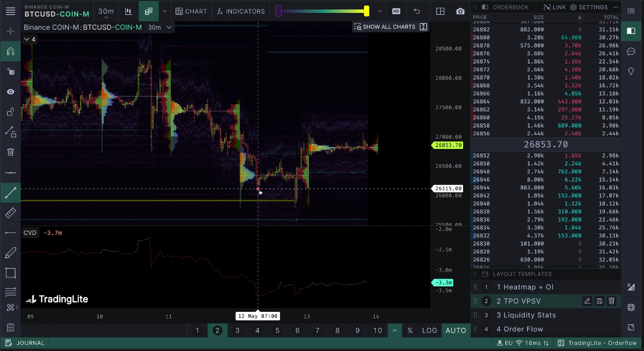Collapse the indicator list chevron labeled 4
The height and width of the screenshot is (351, 644).
point(29,39)
